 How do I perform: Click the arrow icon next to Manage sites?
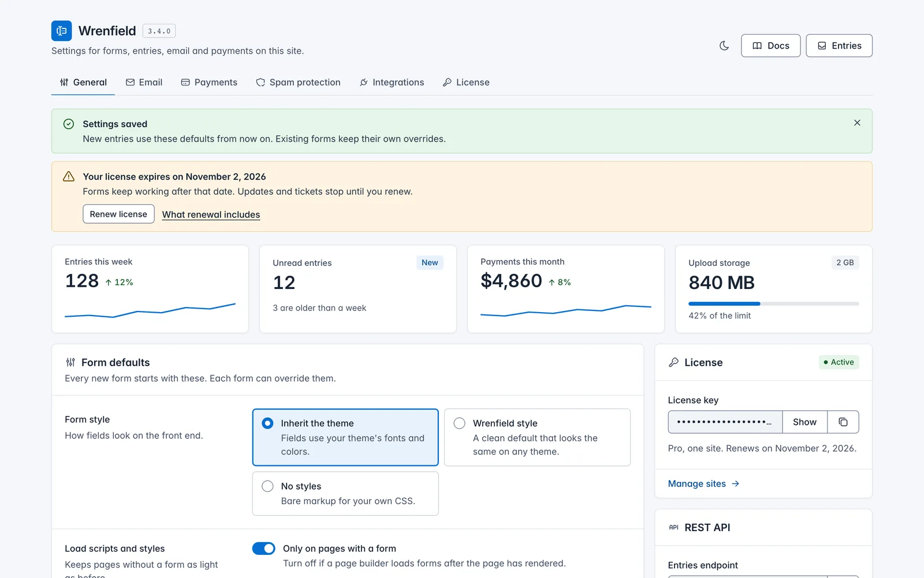[735, 484]
